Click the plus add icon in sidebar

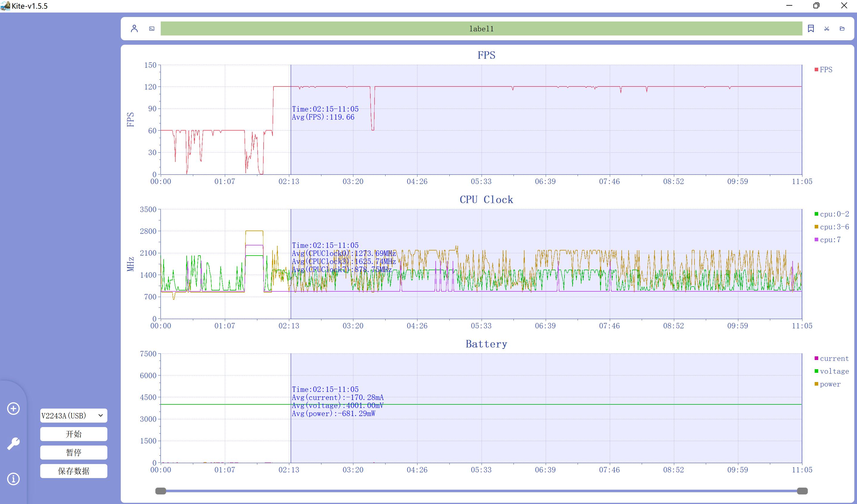pos(13,409)
